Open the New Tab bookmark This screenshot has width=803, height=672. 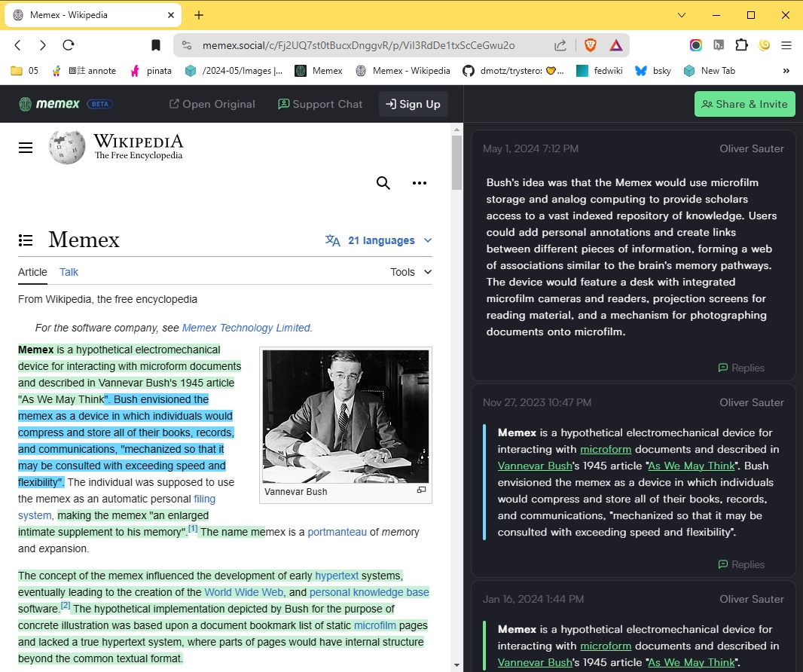pyautogui.click(x=710, y=71)
